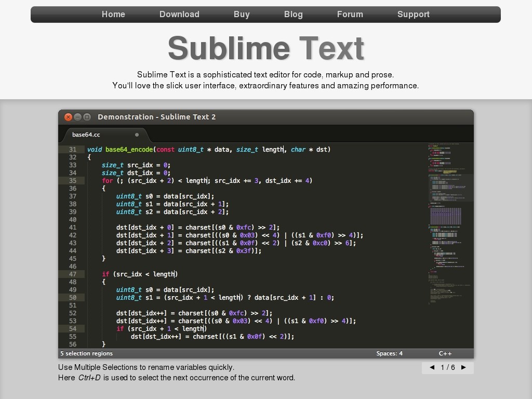The image size is (532, 399).
Task: Open the C++ syntax selector in status bar
Action: (445, 353)
